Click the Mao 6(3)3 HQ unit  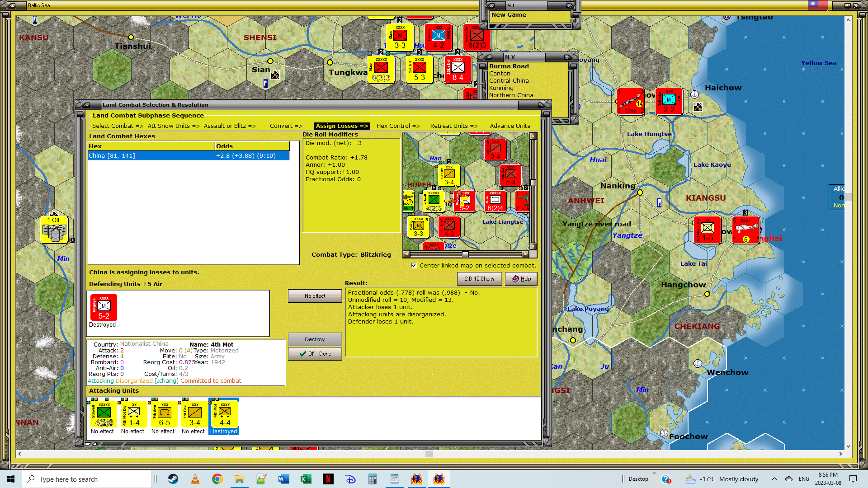pyautogui.click(x=381, y=69)
